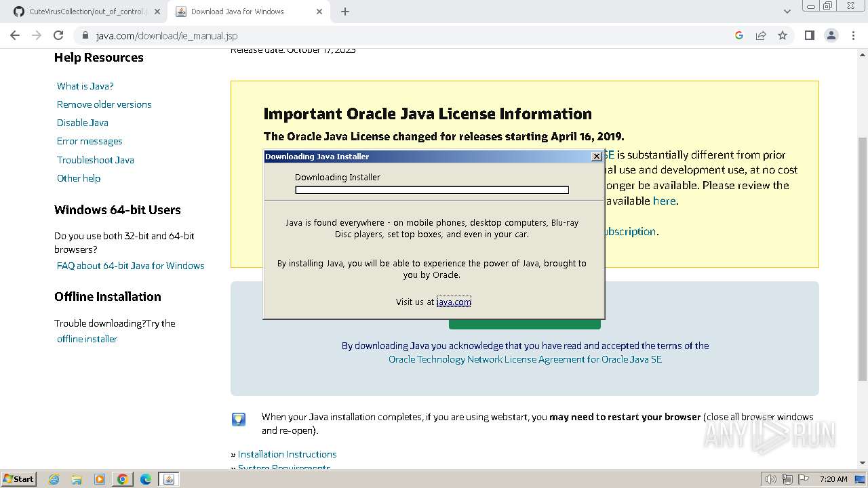Screen dimensions: 868x488
Task: Click the browser forward arrow
Action: pos(37,35)
